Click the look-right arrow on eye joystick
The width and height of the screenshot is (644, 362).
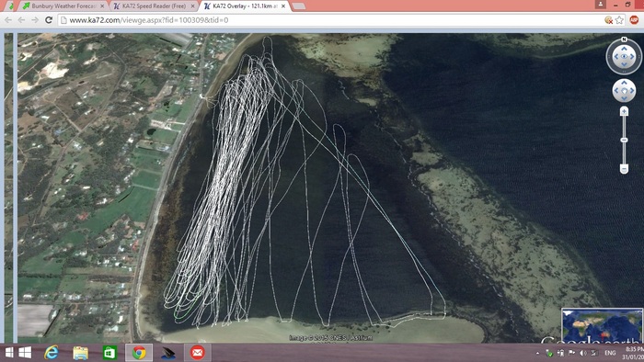click(x=633, y=57)
